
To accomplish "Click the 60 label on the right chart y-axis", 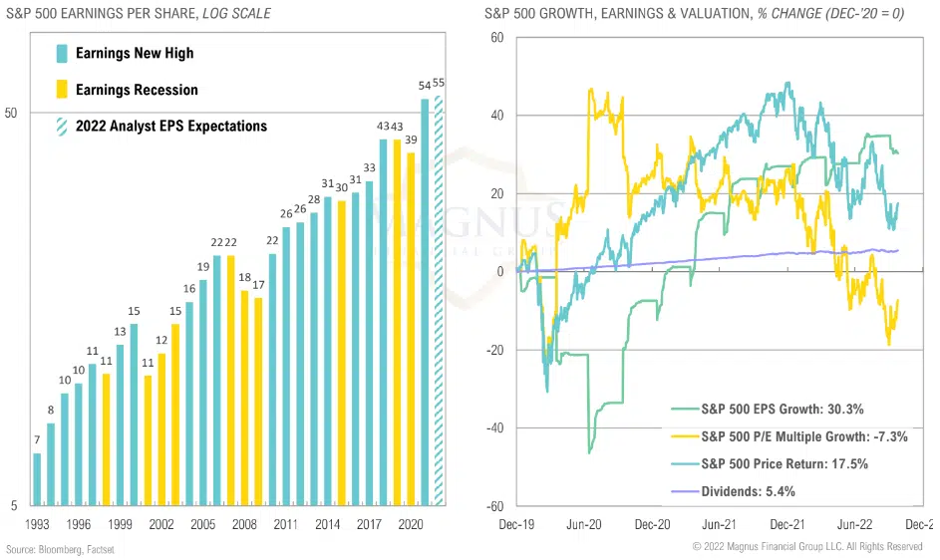I will coord(496,37).
